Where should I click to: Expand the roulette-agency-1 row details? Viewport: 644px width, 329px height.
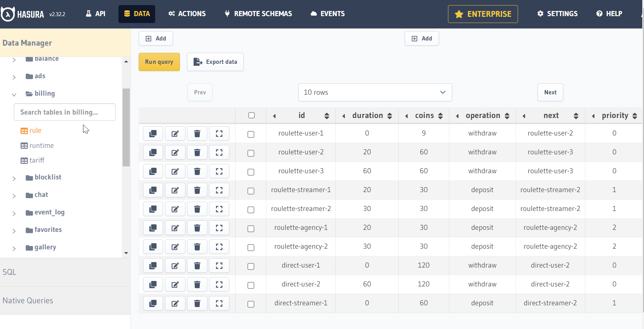(x=219, y=228)
